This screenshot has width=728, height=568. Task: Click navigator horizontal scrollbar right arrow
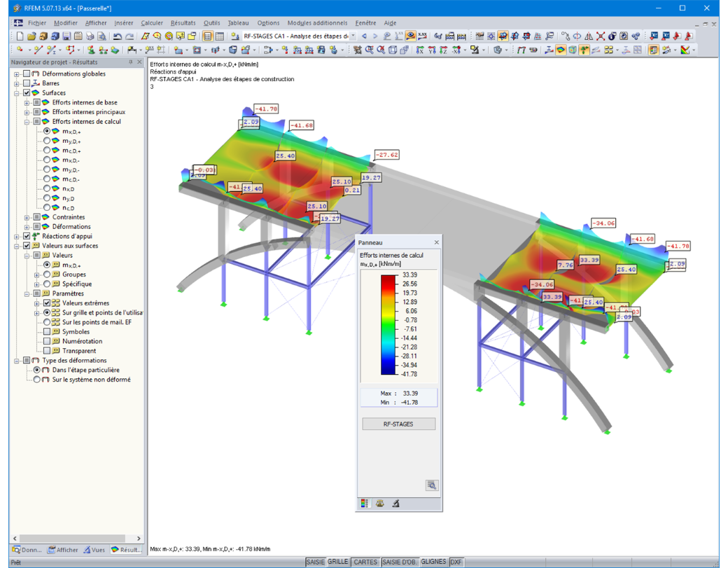[139, 539]
